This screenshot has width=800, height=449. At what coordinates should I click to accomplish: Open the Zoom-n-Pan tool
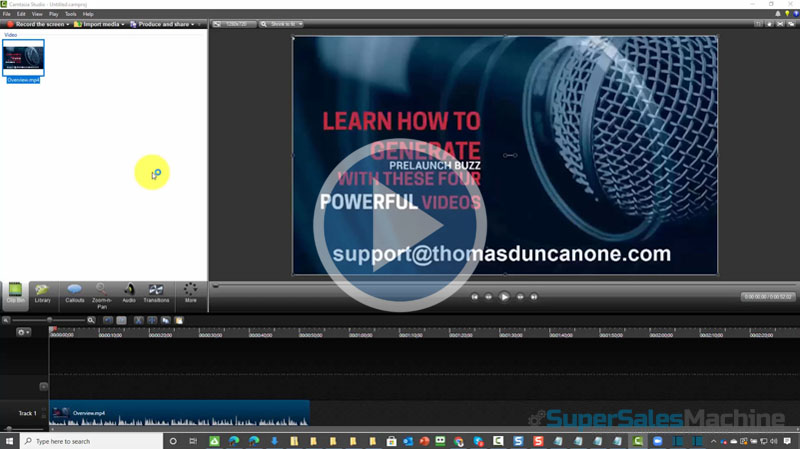pyautogui.click(x=102, y=293)
